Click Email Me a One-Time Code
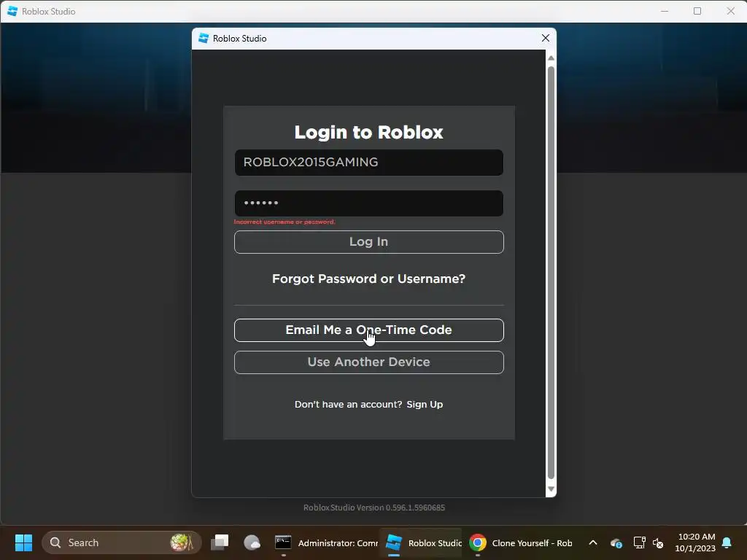The image size is (747, 560). coord(368,330)
